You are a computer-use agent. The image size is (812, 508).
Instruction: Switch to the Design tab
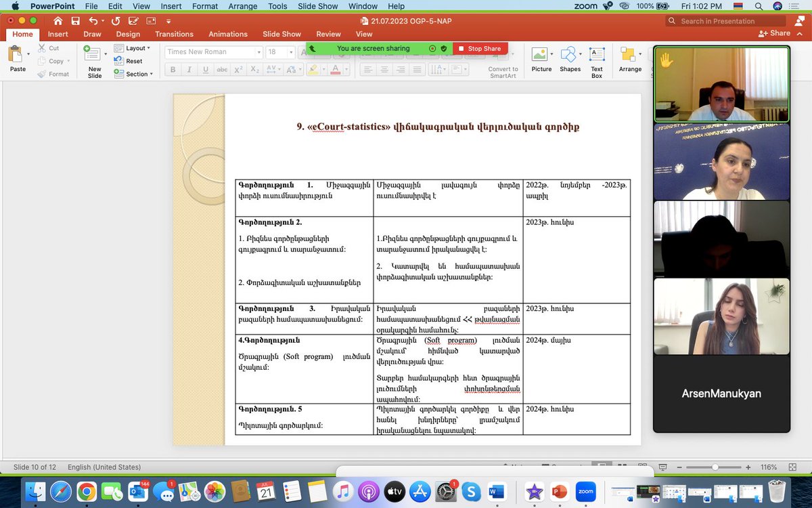pyautogui.click(x=128, y=34)
